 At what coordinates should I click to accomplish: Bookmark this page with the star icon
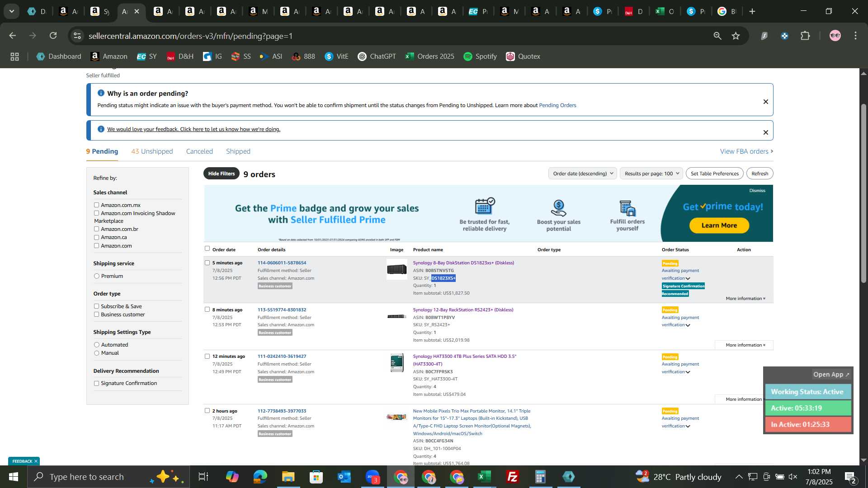[736, 36]
